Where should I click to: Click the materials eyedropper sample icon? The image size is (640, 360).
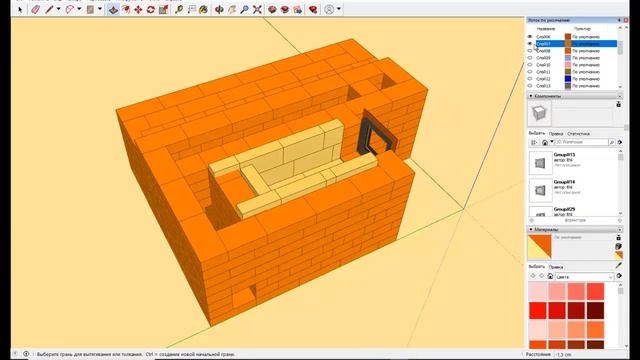tap(619, 265)
